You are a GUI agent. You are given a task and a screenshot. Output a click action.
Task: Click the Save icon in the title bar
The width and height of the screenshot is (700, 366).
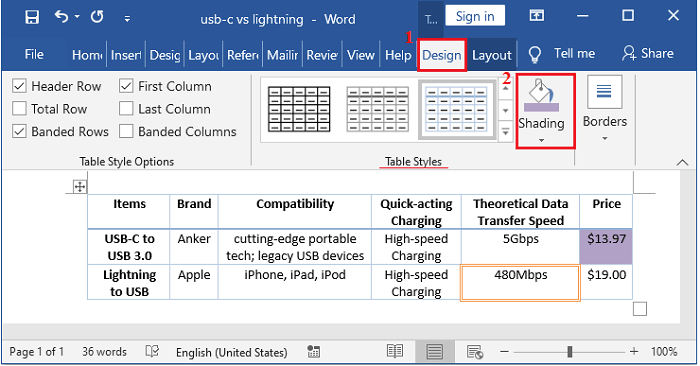32,17
